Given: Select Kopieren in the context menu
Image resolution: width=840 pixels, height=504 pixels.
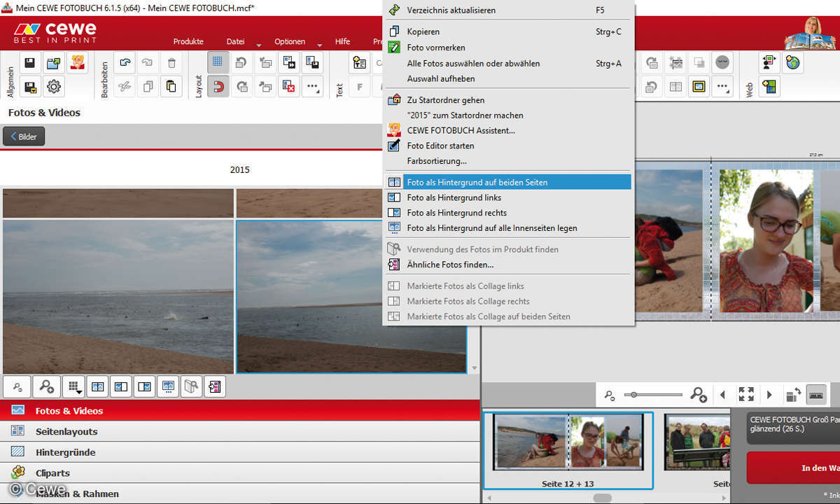Looking at the screenshot, I should (x=508, y=31).
